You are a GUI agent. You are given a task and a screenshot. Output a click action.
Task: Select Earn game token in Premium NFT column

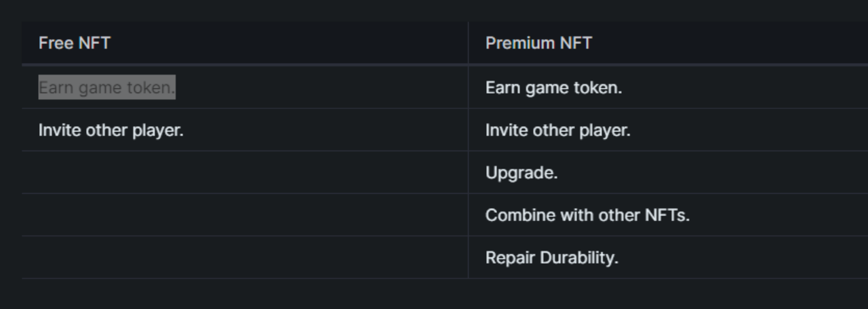[553, 88]
